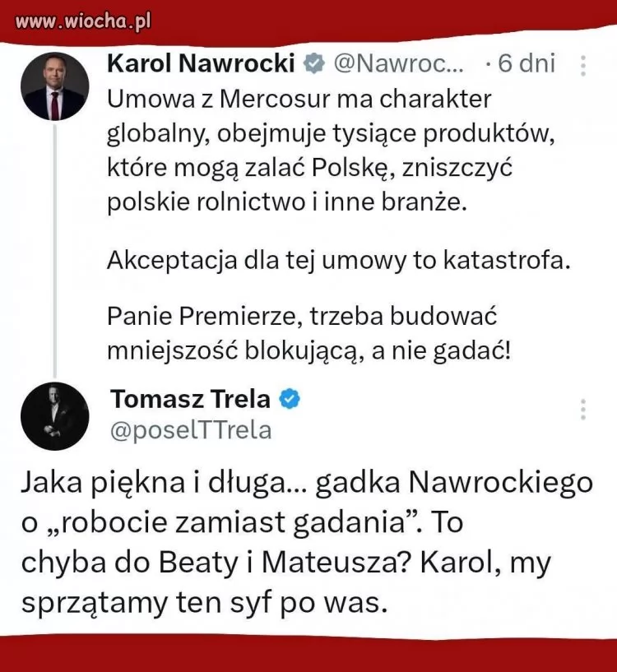
Task: Open Tomasz Trela's profile picture
Action: pos(54,415)
